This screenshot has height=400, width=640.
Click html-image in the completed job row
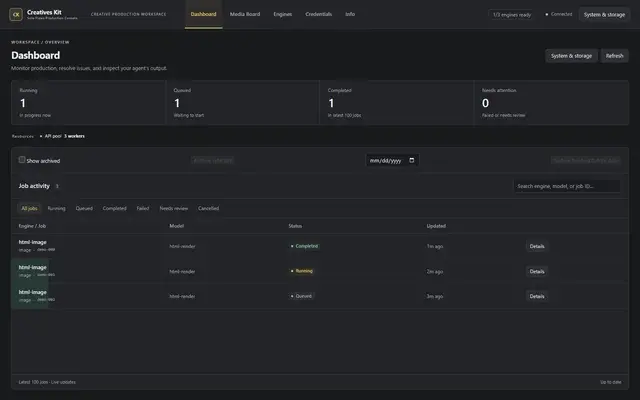click(x=33, y=242)
